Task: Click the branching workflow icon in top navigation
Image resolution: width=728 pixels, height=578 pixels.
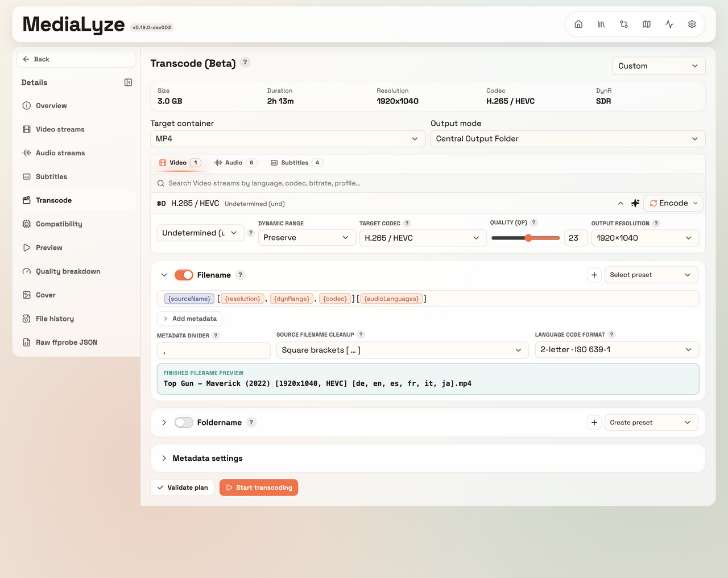Action: 624,24
